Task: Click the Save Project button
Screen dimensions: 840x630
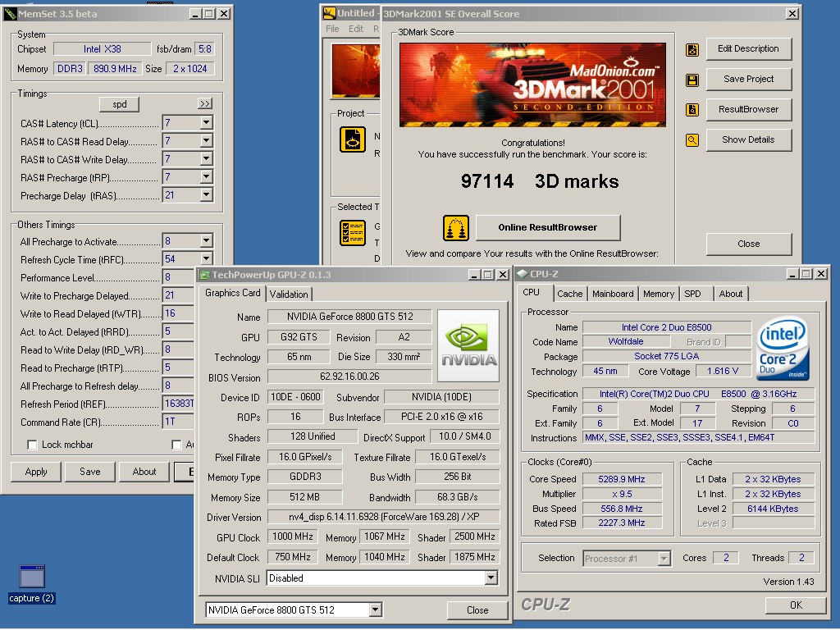Action: pyautogui.click(x=748, y=80)
